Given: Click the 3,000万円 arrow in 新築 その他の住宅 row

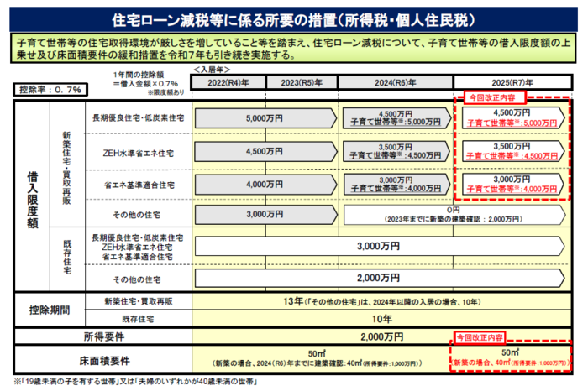Looking at the screenshot, I should click(x=265, y=215).
